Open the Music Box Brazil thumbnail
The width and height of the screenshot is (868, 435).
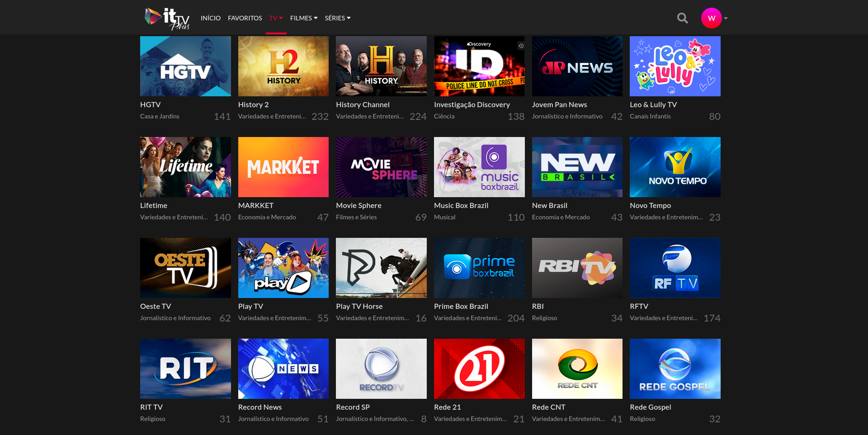tap(479, 167)
